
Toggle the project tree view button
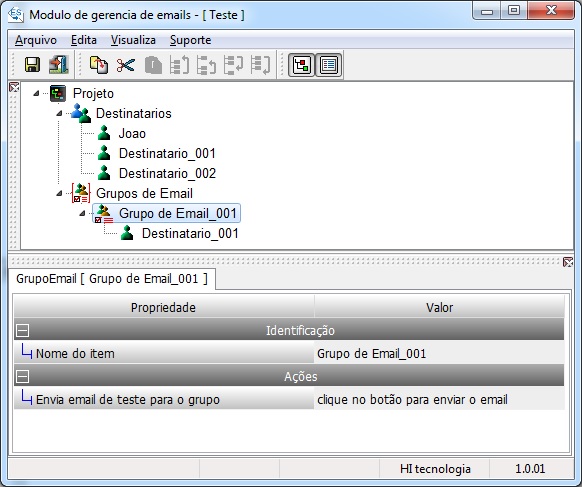point(301,65)
